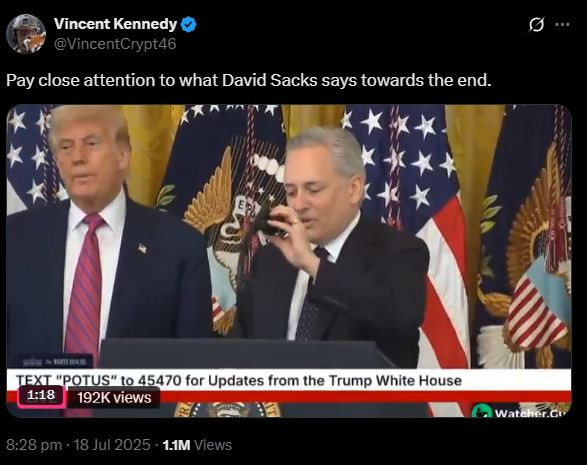The image size is (587, 465).
Task: Click the POTUS text banner in video
Action: 238,380
